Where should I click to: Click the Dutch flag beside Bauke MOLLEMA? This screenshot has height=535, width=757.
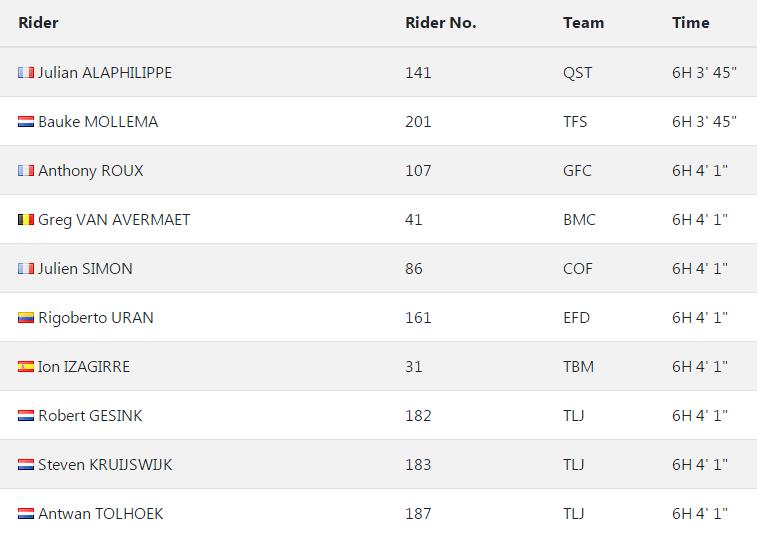click(x=26, y=122)
